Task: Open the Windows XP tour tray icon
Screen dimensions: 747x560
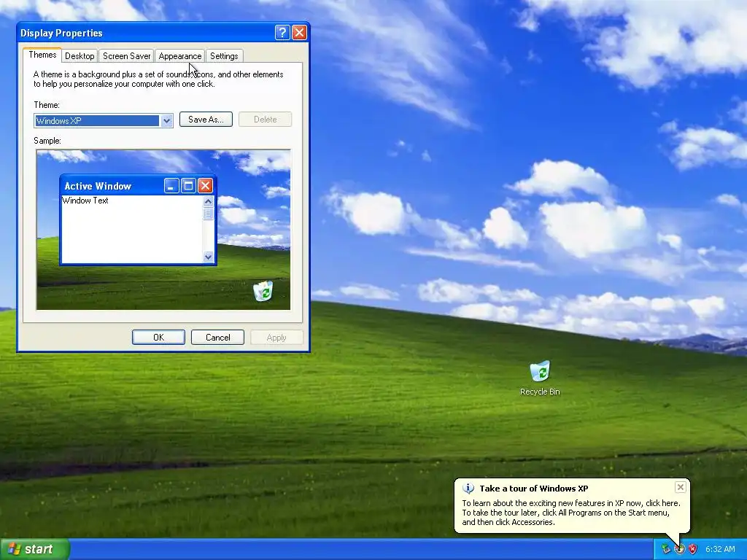Action: (x=679, y=549)
